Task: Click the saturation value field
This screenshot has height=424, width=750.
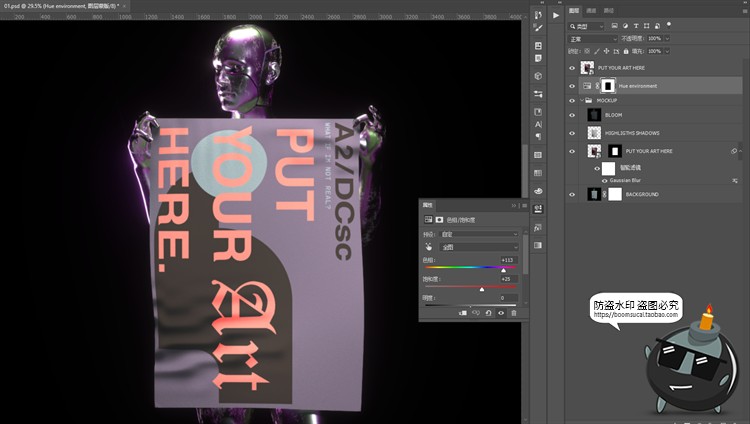Action: (x=506, y=279)
